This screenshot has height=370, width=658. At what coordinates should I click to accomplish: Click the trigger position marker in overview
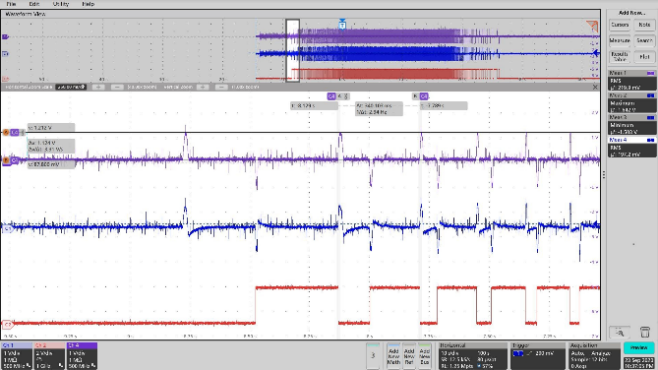point(342,24)
